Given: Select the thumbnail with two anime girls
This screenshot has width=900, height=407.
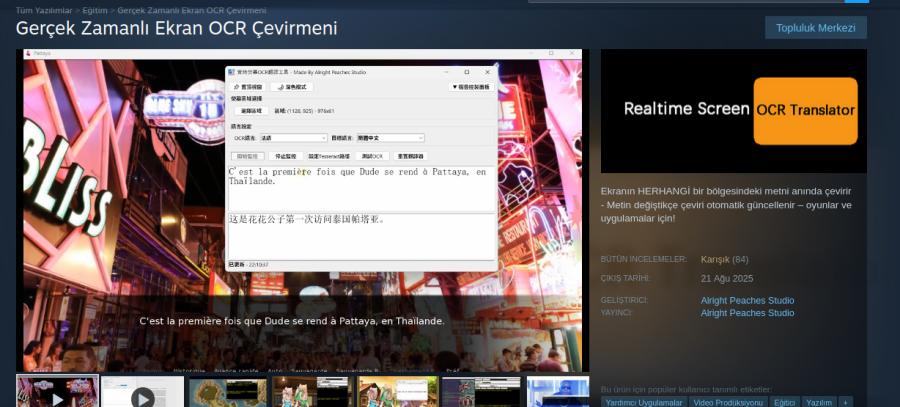Looking at the screenshot, I should coord(313,392).
